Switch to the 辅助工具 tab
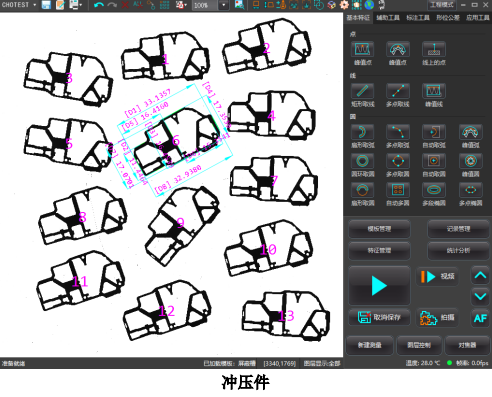The height and width of the screenshot is (397, 492). [388, 18]
